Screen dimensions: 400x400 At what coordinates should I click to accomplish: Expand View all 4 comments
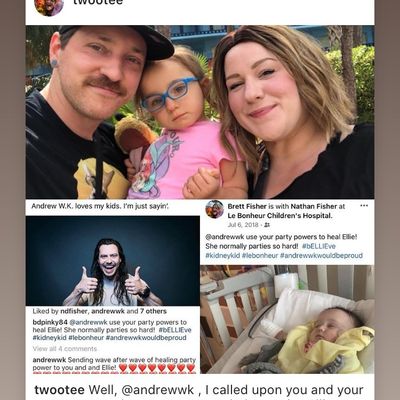coord(65,349)
